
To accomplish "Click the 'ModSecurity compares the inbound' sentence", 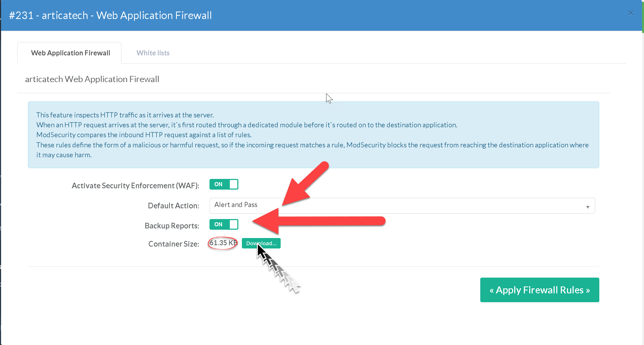I will click(144, 135).
